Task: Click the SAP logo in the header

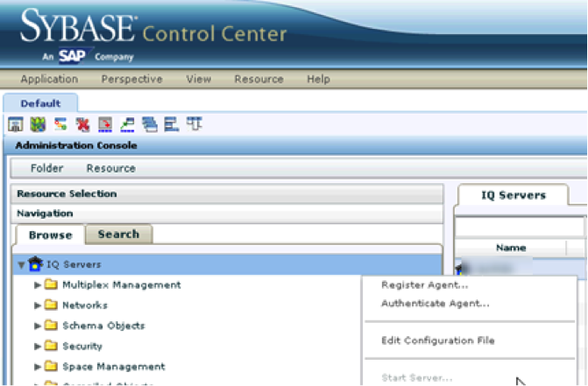Action: pyautogui.click(x=75, y=56)
